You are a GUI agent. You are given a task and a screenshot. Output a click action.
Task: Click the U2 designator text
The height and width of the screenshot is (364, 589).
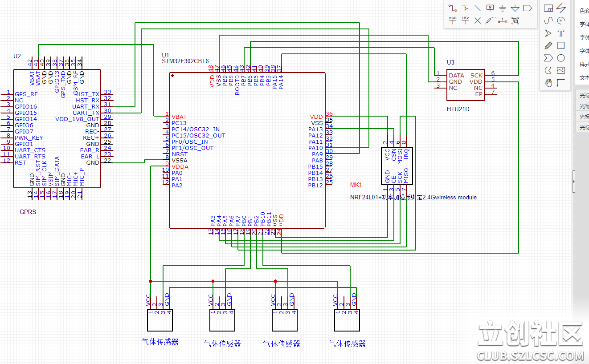coord(17,56)
